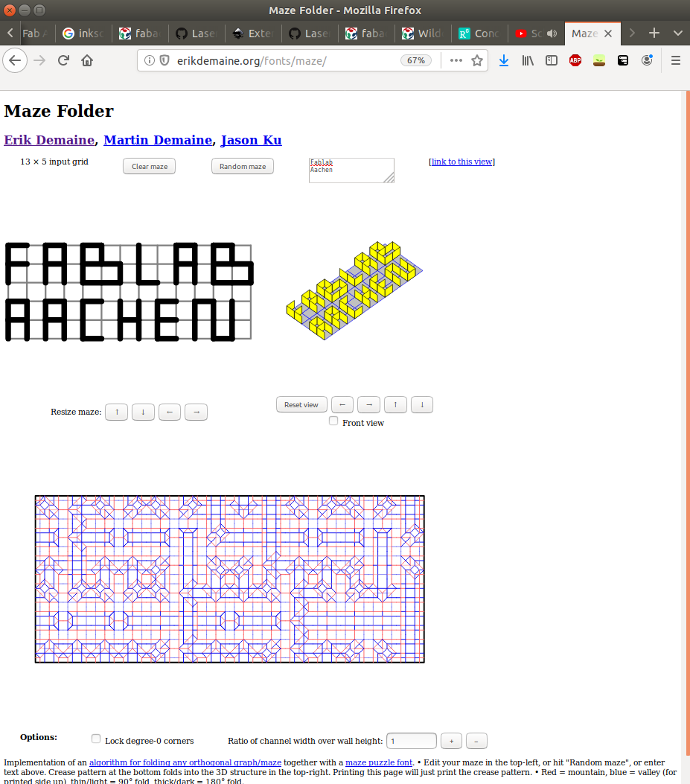690x784 pixels.
Task: Click the address bar URL
Action: 252,60
